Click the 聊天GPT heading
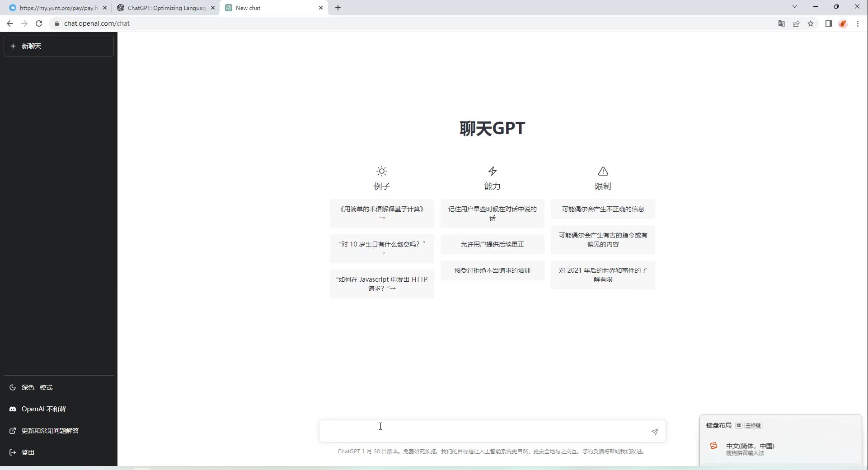Screen dimensions: 868x470 pyautogui.click(x=492, y=128)
